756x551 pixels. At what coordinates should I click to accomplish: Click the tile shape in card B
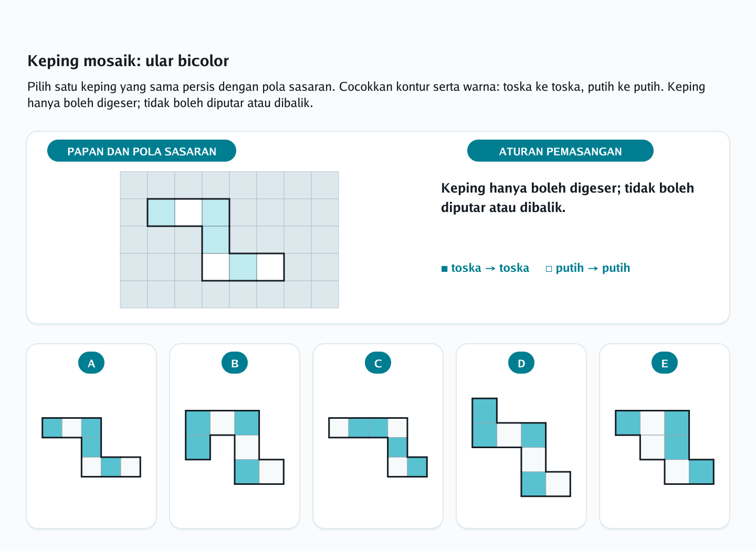coord(235,447)
